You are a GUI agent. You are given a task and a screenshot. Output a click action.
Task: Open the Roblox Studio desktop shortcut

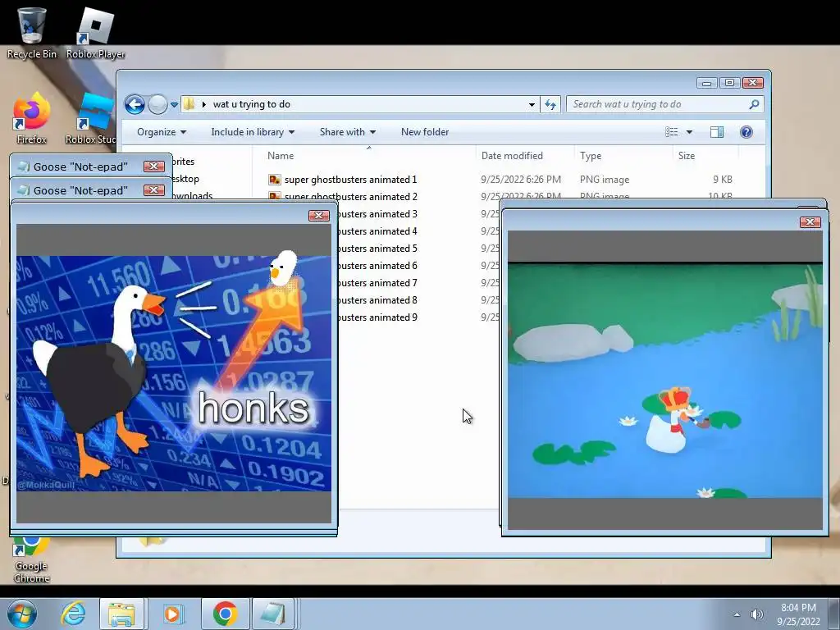click(90, 118)
